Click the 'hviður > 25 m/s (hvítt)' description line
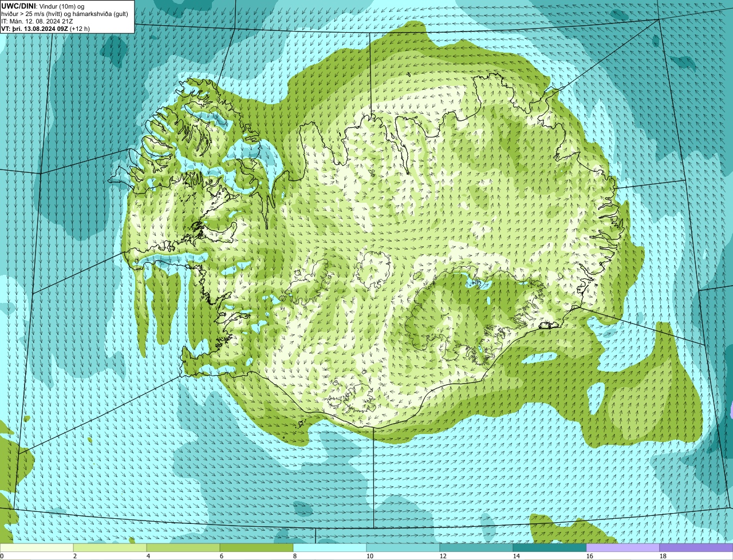 point(64,13)
